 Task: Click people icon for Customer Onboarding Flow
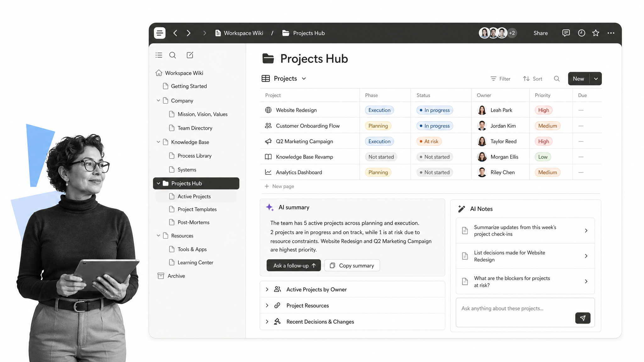tap(268, 126)
